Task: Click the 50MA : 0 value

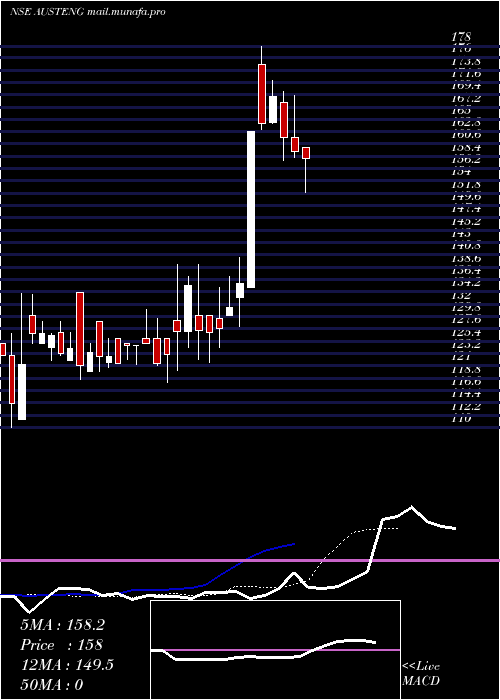Action: 52,685
